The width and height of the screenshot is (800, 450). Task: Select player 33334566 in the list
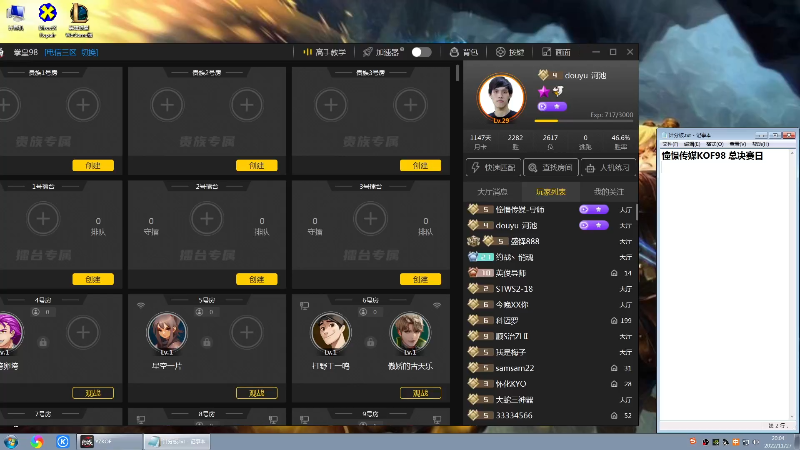point(550,415)
